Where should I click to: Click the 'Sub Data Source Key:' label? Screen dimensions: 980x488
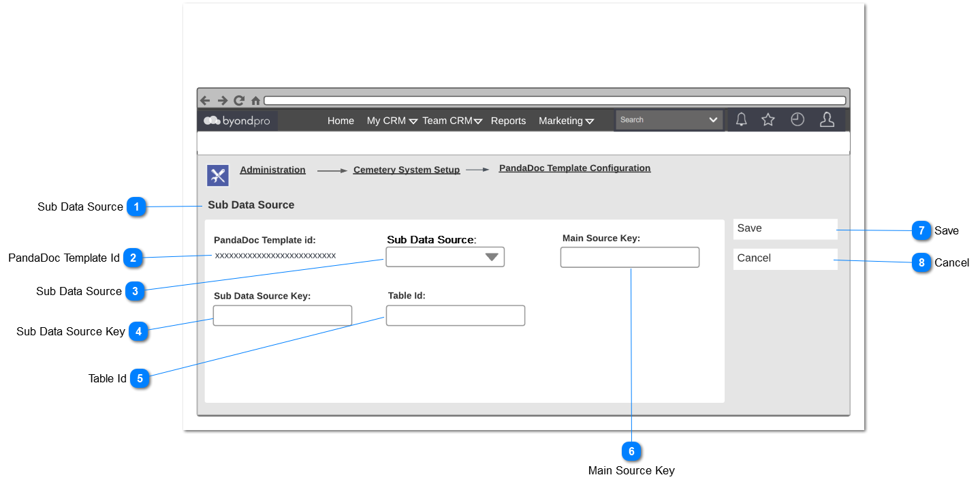tap(262, 296)
